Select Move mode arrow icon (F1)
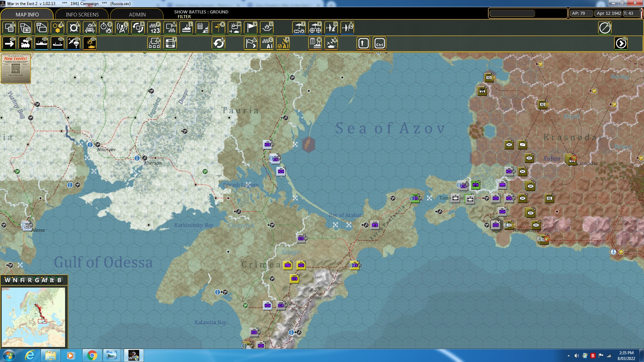 (x=9, y=44)
